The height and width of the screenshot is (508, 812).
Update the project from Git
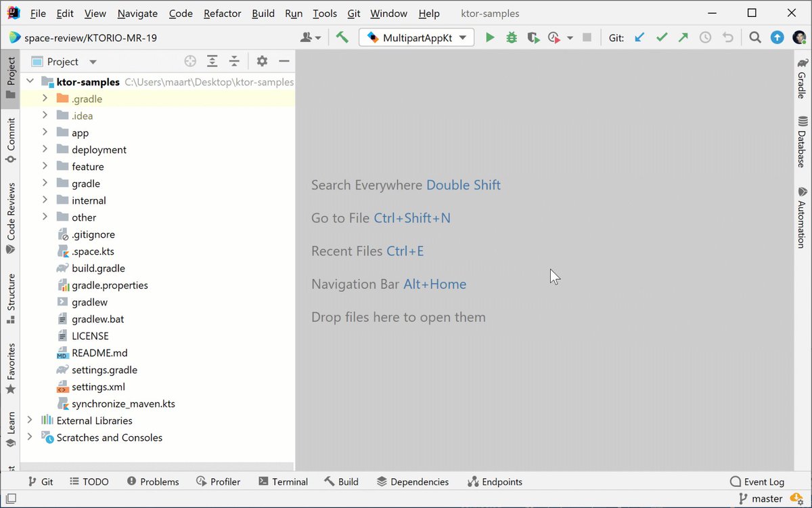[639, 37]
